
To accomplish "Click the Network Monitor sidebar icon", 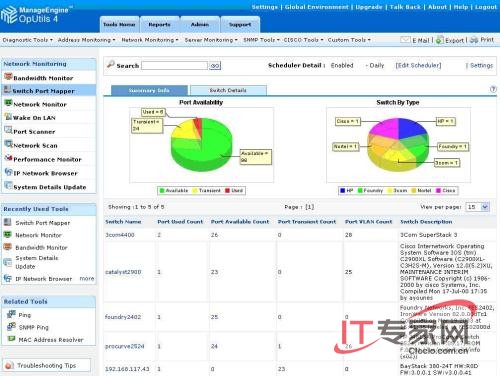I will click(8, 103).
